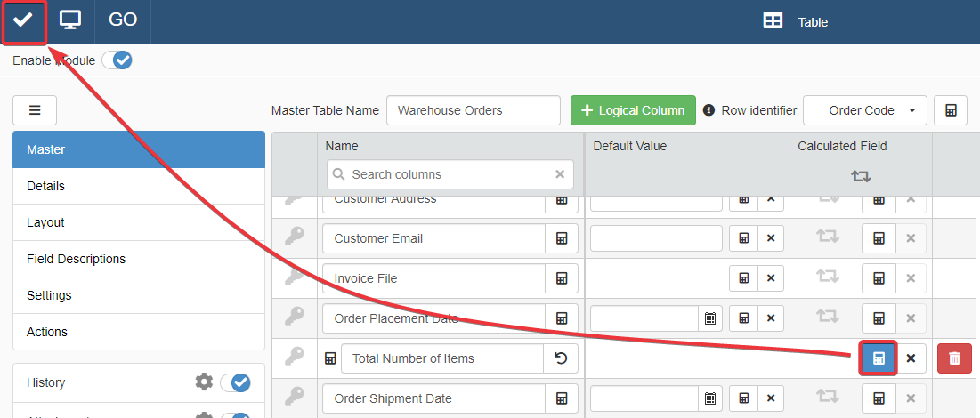Click the blue calculator button for Total Number of Items
Image resolution: width=980 pixels, height=418 pixels.
click(x=879, y=358)
